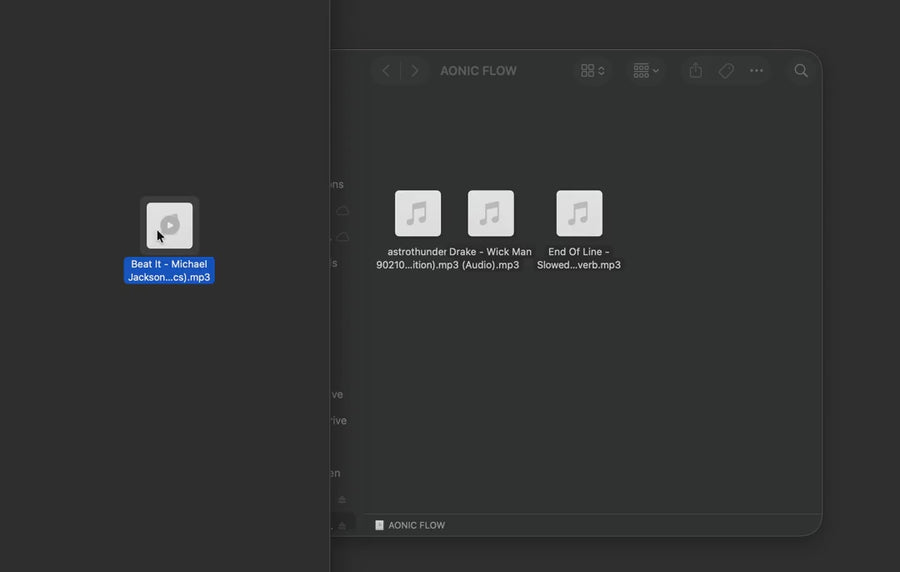Select the Drake - Wick Man mp3 icon
This screenshot has height=572, width=900.
491,213
